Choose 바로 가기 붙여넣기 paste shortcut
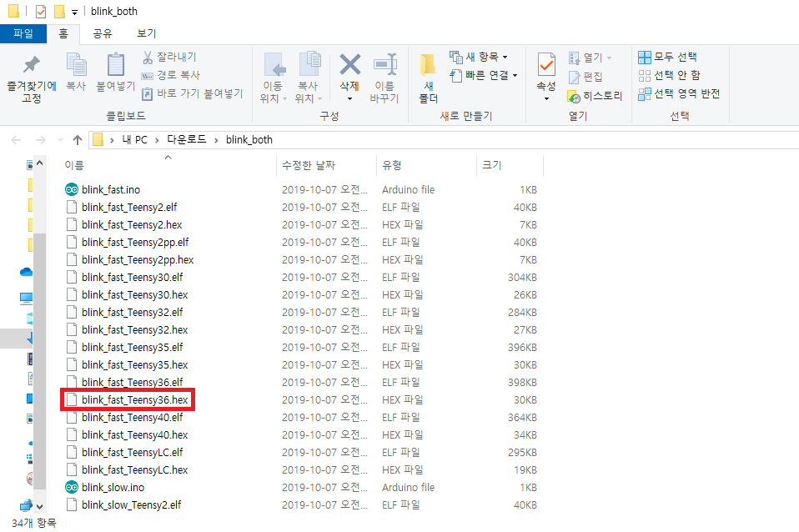 [x=193, y=93]
